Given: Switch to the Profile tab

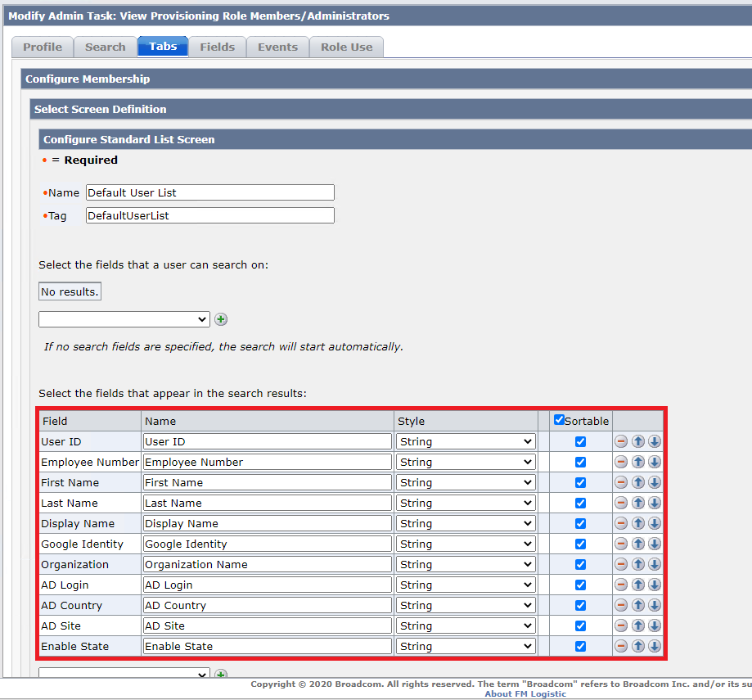Looking at the screenshot, I should point(43,47).
